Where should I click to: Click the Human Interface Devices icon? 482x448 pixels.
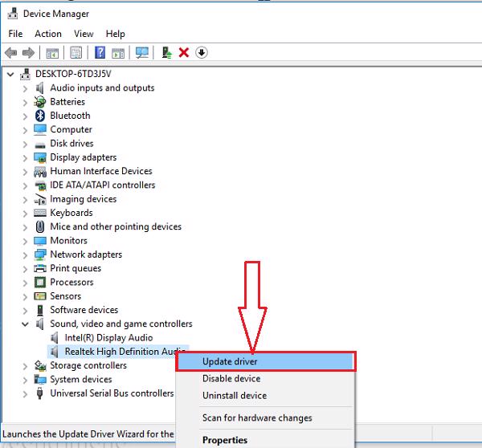click(40, 171)
